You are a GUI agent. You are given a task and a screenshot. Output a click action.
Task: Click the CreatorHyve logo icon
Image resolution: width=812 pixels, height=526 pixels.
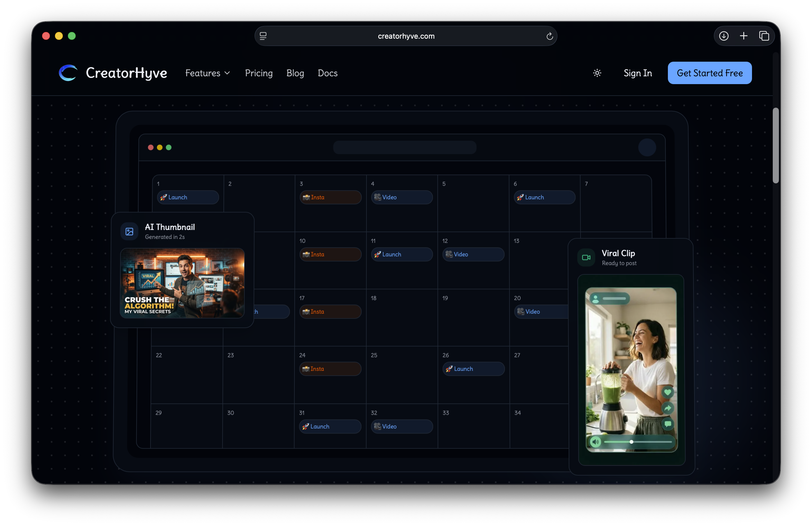[68, 73]
